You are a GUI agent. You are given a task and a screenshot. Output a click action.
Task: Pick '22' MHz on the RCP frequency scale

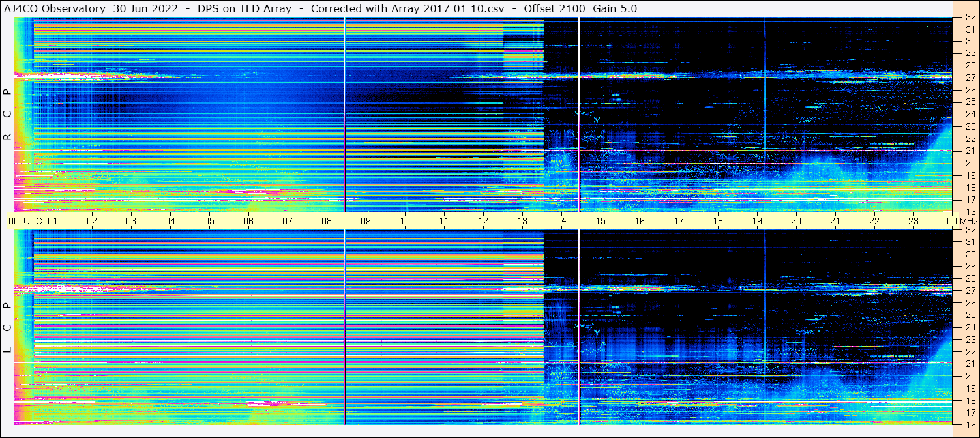tap(970, 139)
